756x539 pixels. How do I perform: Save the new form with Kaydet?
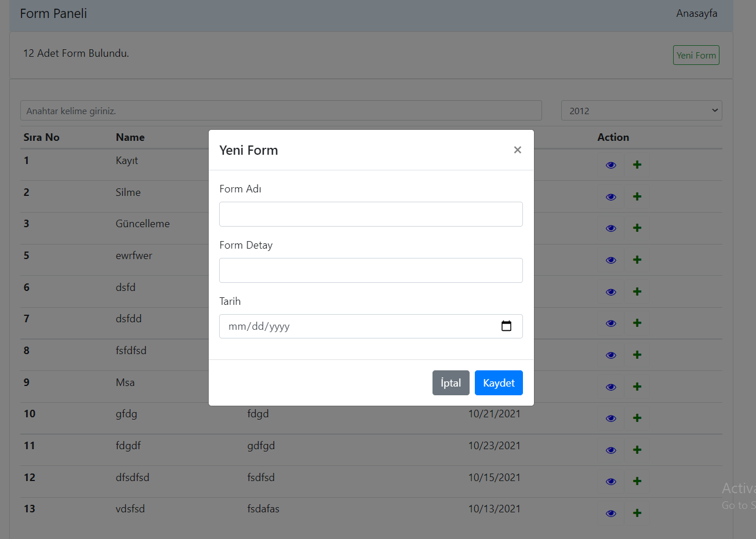tap(499, 383)
